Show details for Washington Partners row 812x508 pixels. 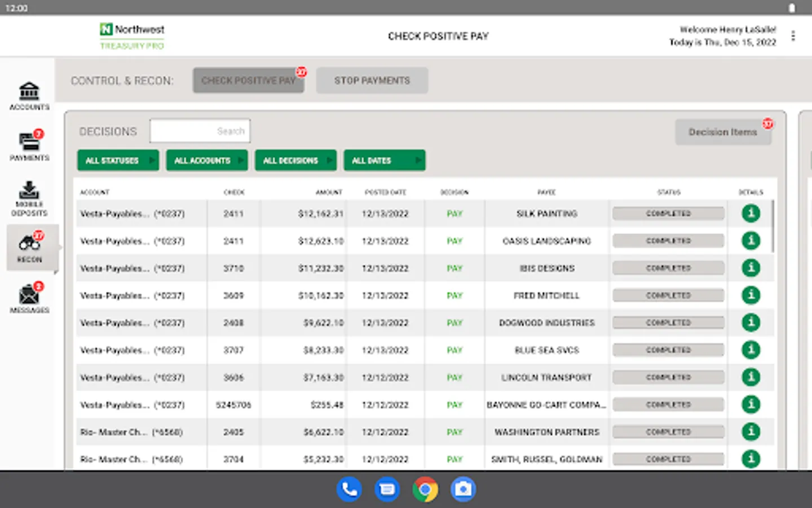point(751,432)
